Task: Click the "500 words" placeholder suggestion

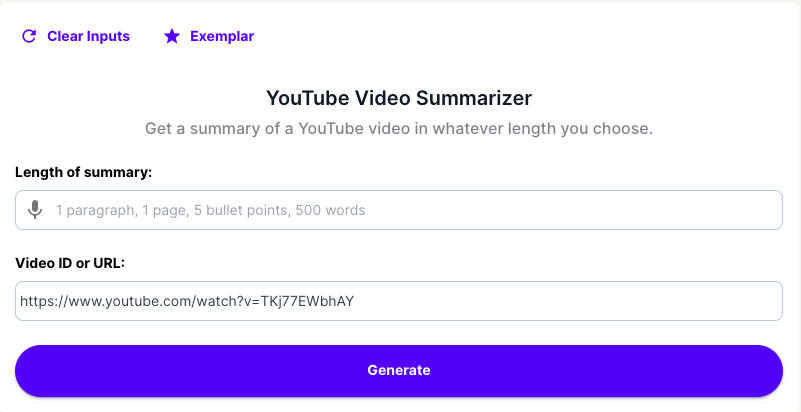Action: point(330,211)
